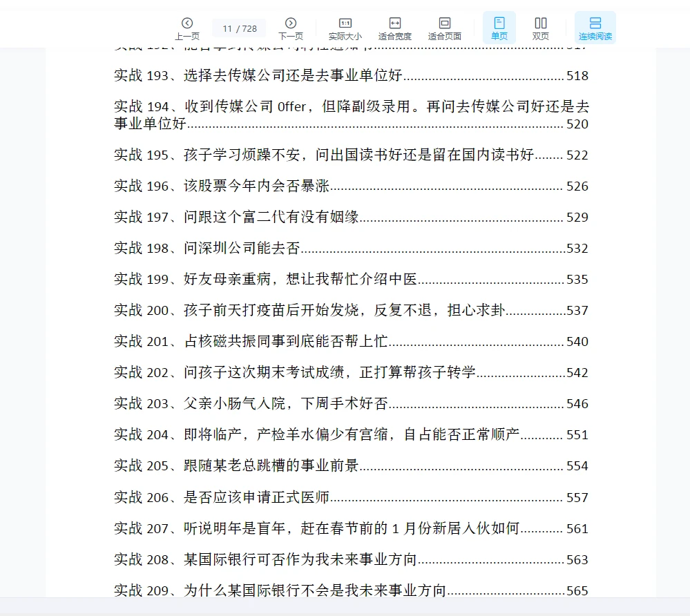Click page number 520
Viewport: 690px width, 616px height.
pos(577,124)
